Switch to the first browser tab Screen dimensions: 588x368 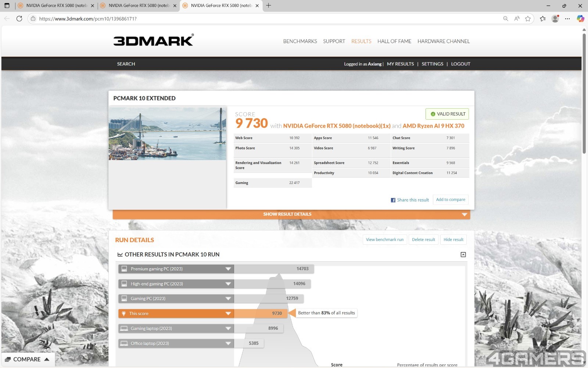tap(56, 6)
